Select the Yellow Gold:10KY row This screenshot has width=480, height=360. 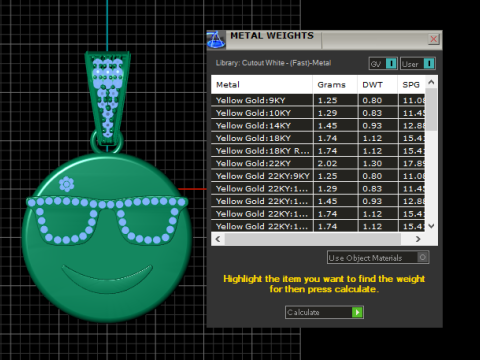318,113
